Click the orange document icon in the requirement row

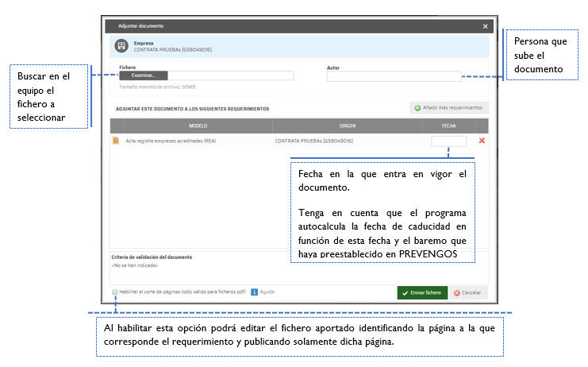(x=116, y=141)
